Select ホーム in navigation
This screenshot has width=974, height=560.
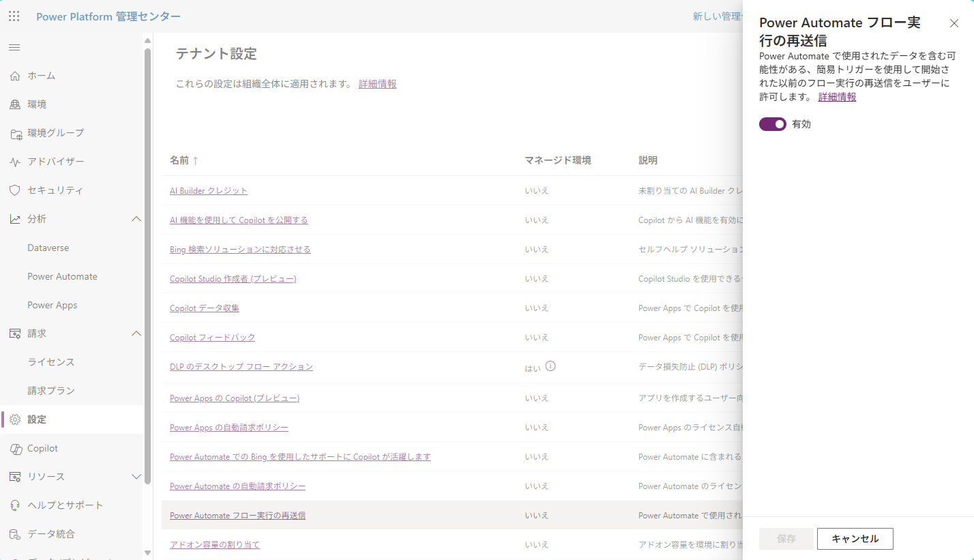click(x=42, y=76)
